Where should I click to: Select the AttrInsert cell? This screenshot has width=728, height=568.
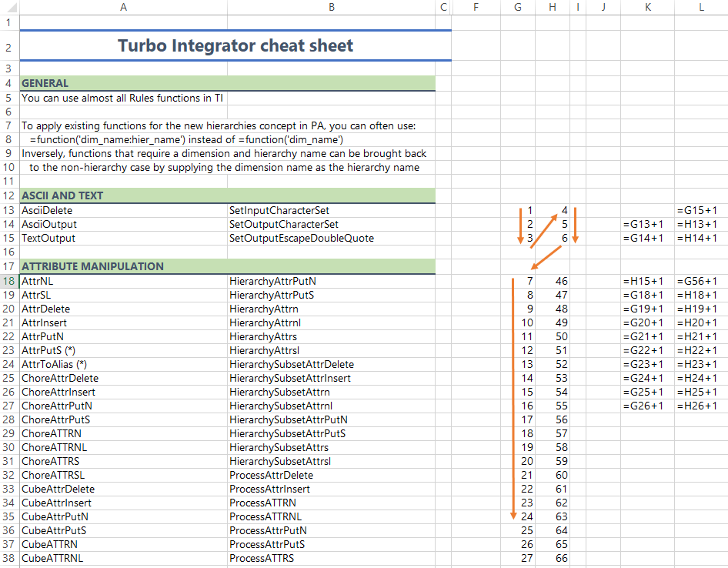[x=123, y=322]
